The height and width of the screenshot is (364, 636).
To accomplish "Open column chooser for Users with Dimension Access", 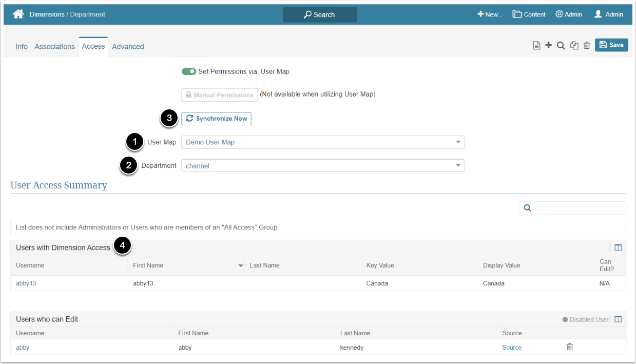I will coord(618,247).
